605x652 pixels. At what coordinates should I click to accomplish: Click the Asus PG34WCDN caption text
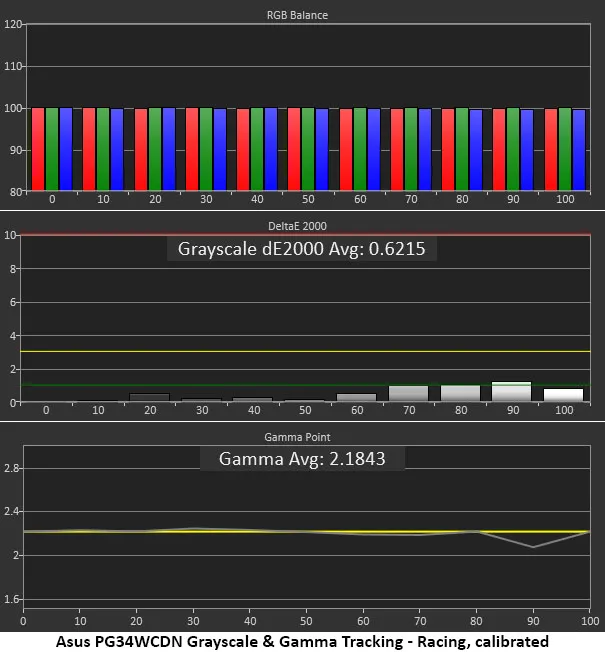coord(302,640)
